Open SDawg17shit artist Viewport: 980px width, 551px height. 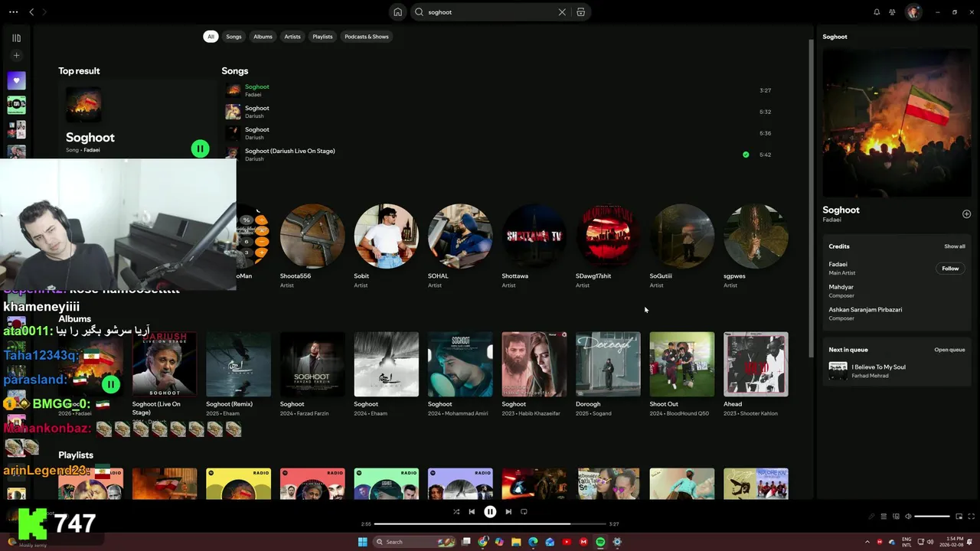pos(608,246)
